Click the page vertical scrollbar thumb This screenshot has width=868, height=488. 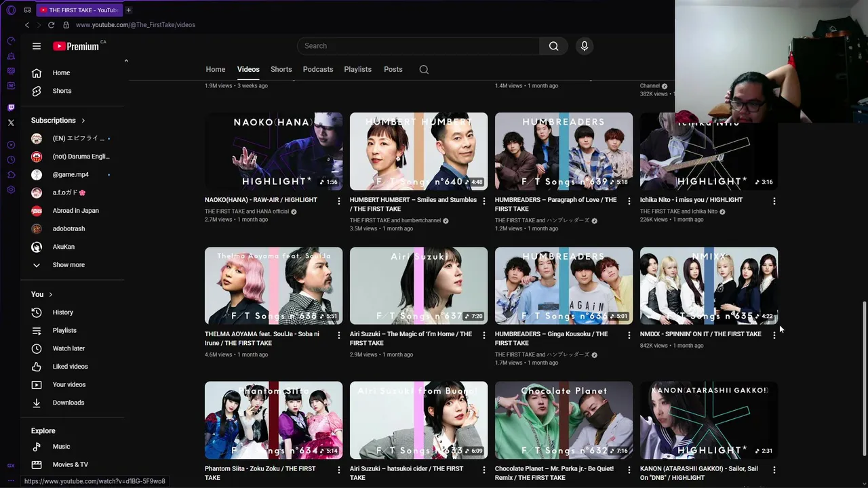[x=864, y=380]
